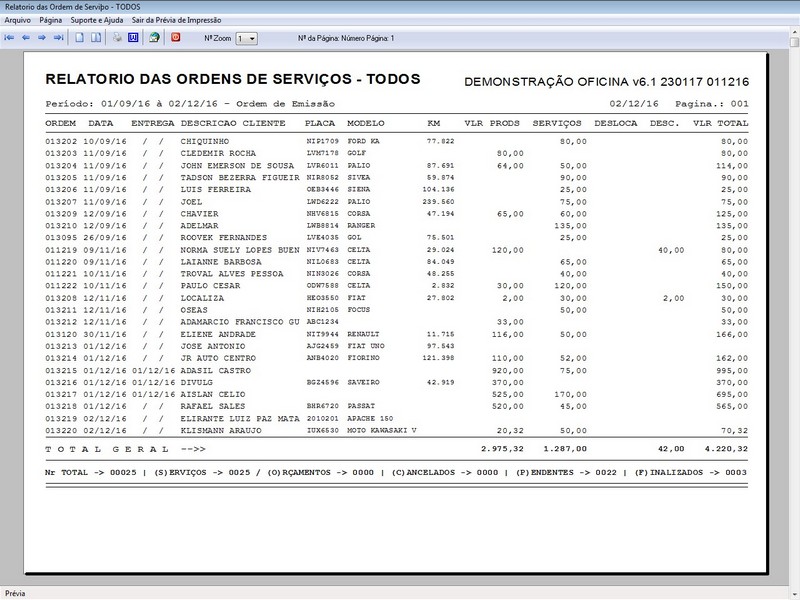The width and height of the screenshot is (800, 600).
Task: Open the Arquivo menu
Action: pyautogui.click(x=18, y=18)
